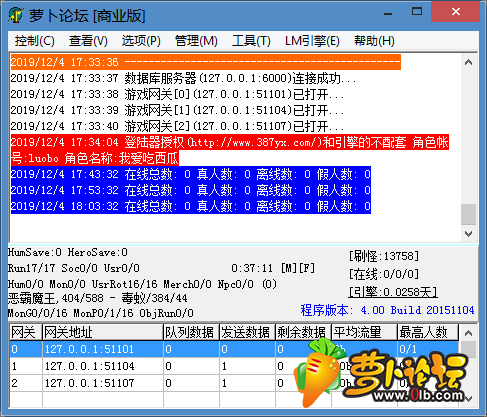Viewport: 487px width, 417px height.
Task: Click the 网关地址 column header
Action: [x=103, y=332]
